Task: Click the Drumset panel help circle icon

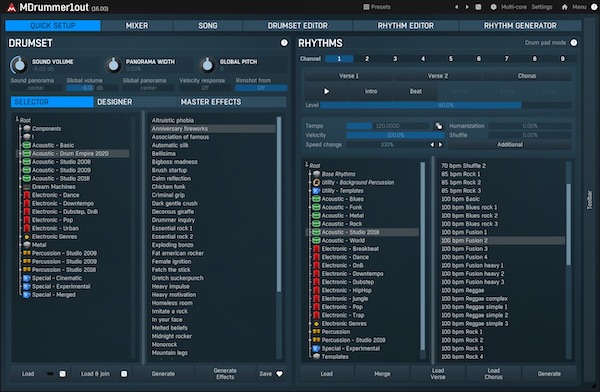Action: tap(284, 42)
